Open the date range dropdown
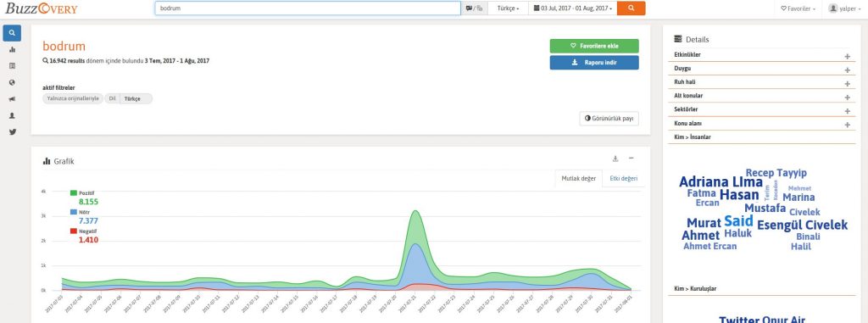This screenshot has height=323, width=868. 572,8
